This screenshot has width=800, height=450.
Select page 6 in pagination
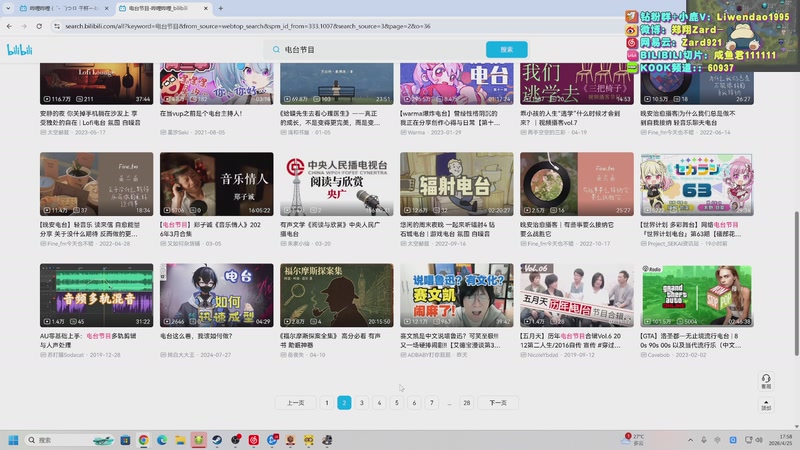coord(414,403)
